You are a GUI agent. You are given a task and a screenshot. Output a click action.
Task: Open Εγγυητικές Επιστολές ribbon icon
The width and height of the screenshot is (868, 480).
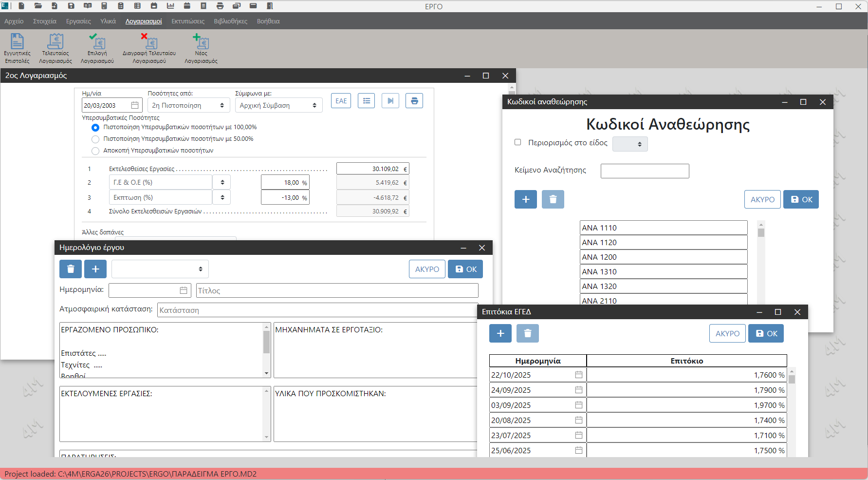(17, 48)
